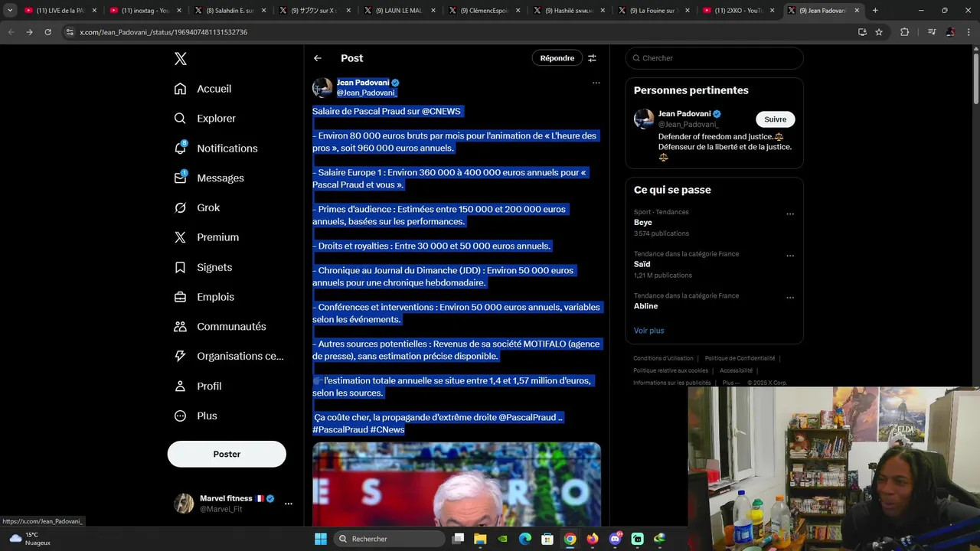This screenshot has width=980, height=551.
Task: Click the X logo in sidebar
Action: pos(180,59)
